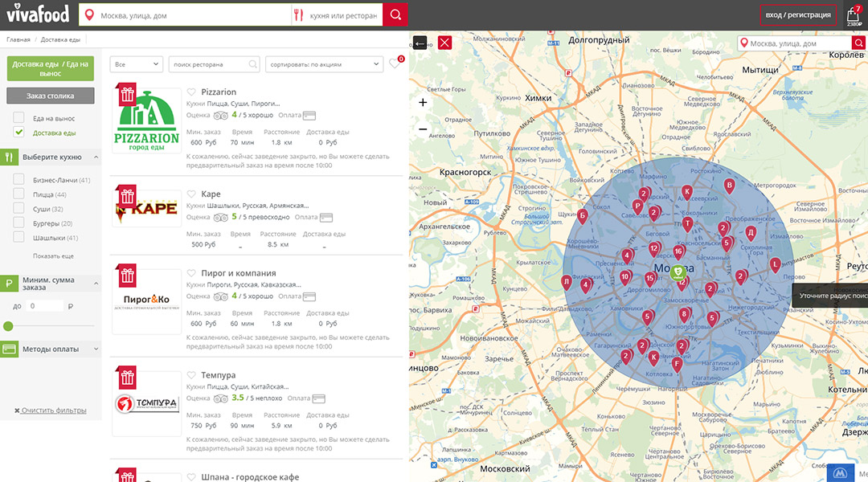Collapse the Миним. сумма заказа section

(96, 284)
